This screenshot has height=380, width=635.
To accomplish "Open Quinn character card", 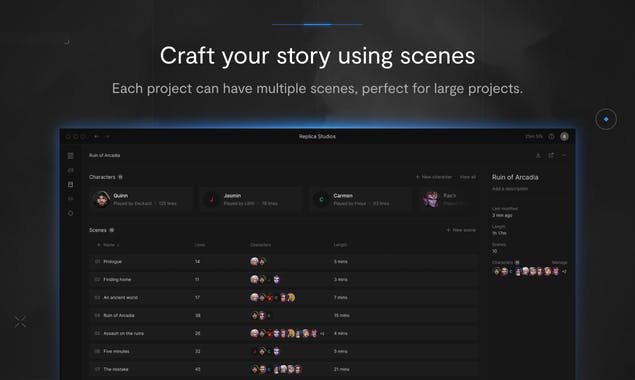I will (140, 199).
